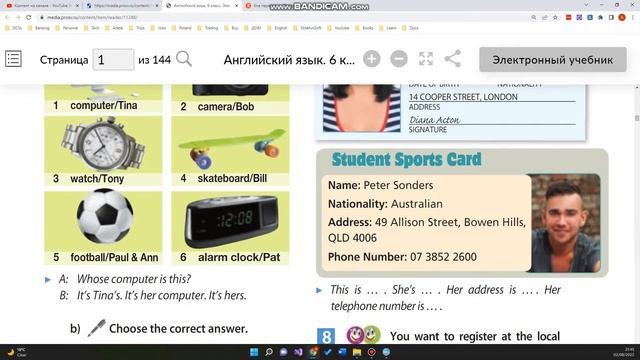Toggle fullscreen view icon
The image size is (640, 360).
(426, 59)
